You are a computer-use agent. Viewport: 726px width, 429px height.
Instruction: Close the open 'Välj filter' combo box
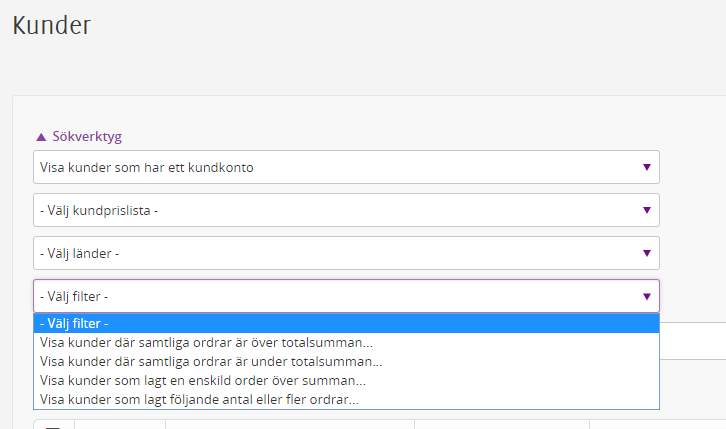(x=346, y=296)
